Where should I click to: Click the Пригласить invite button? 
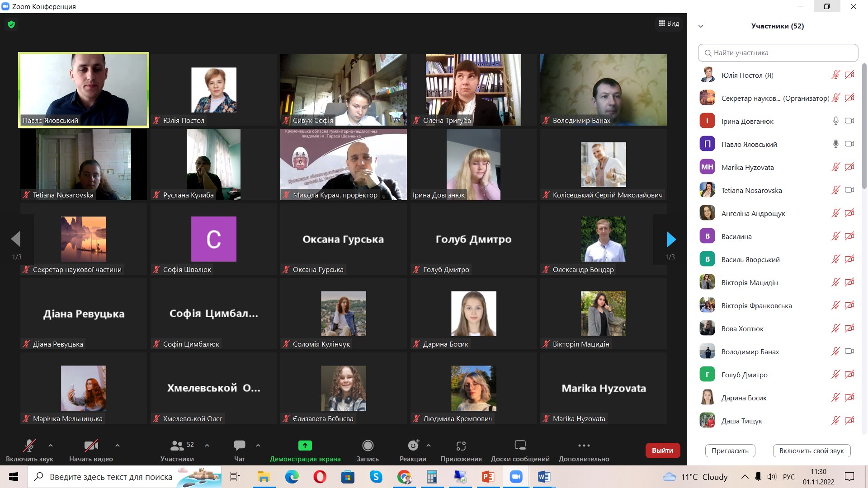(x=730, y=450)
